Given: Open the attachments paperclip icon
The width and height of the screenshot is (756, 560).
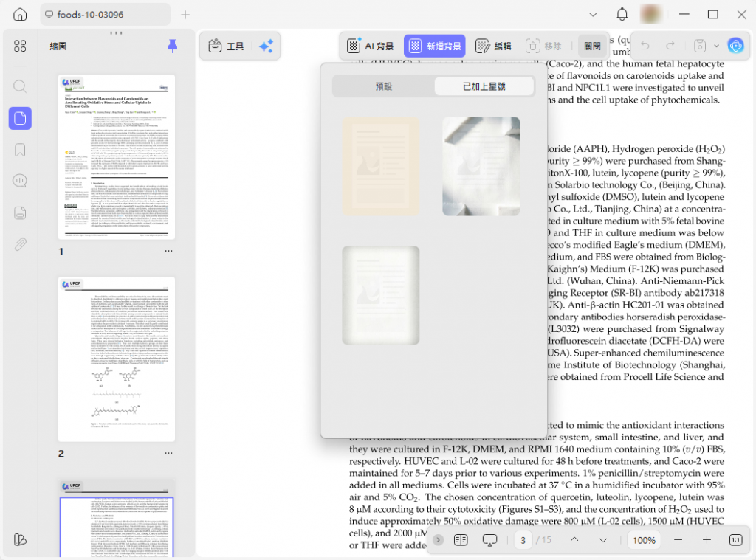Looking at the screenshot, I should [20, 244].
